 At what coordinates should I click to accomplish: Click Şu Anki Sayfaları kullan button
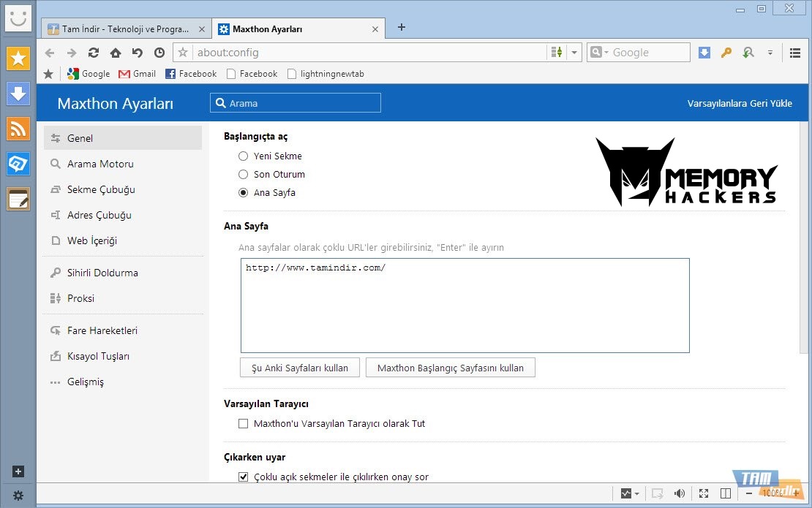point(300,368)
